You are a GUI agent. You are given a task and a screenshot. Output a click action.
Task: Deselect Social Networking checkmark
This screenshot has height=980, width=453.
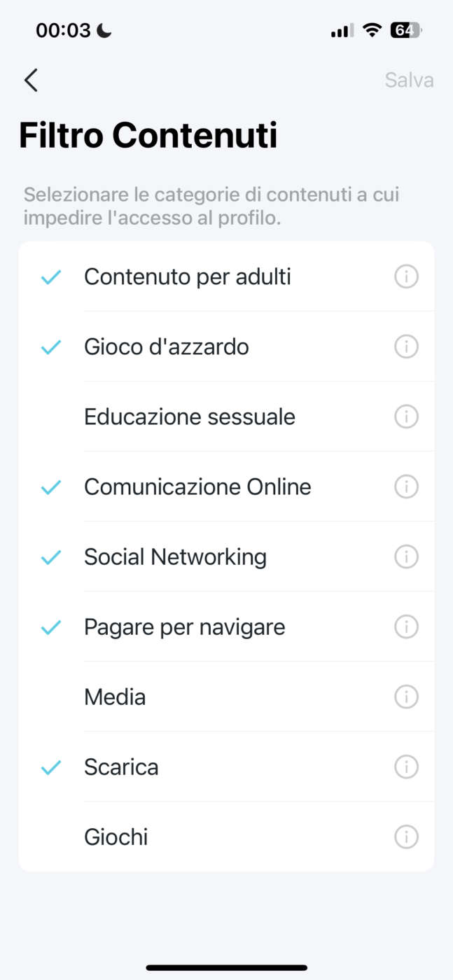tap(51, 557)
